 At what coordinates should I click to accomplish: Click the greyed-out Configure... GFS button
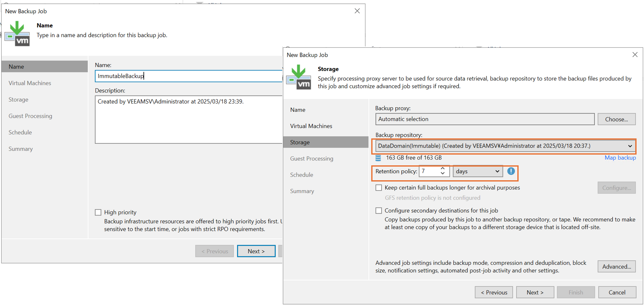(617, 188)
